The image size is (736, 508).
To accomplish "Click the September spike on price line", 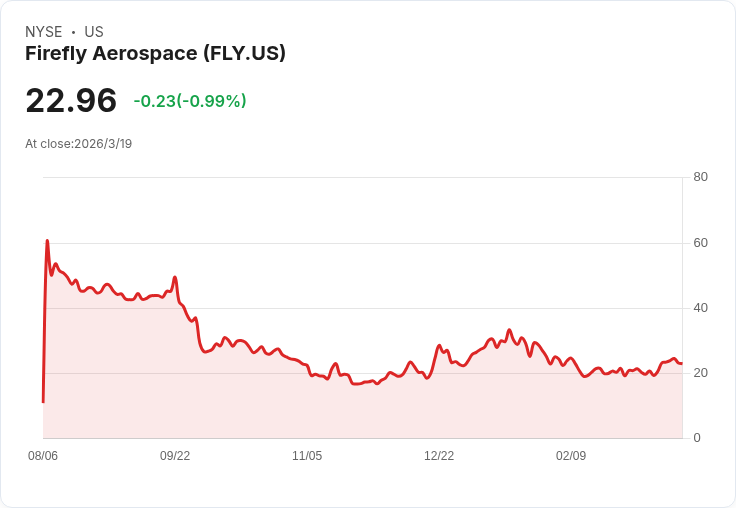I will click(x=175, y=277).
